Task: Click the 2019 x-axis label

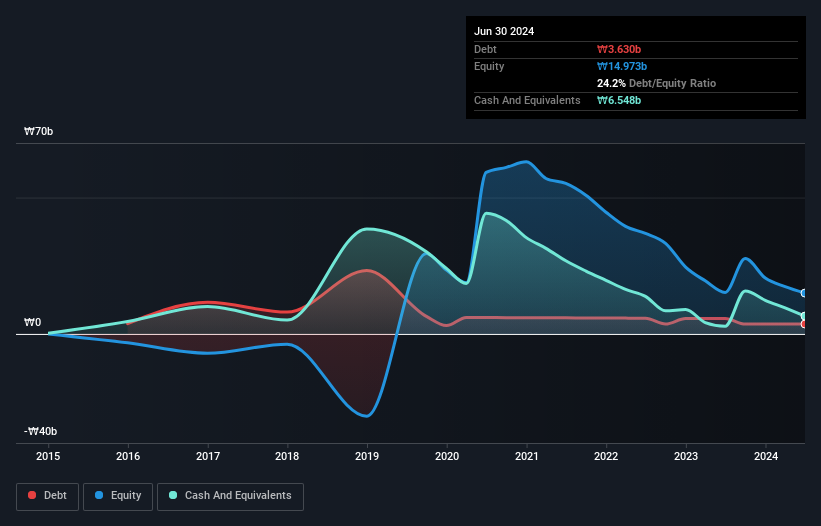Action: (367, 456)
